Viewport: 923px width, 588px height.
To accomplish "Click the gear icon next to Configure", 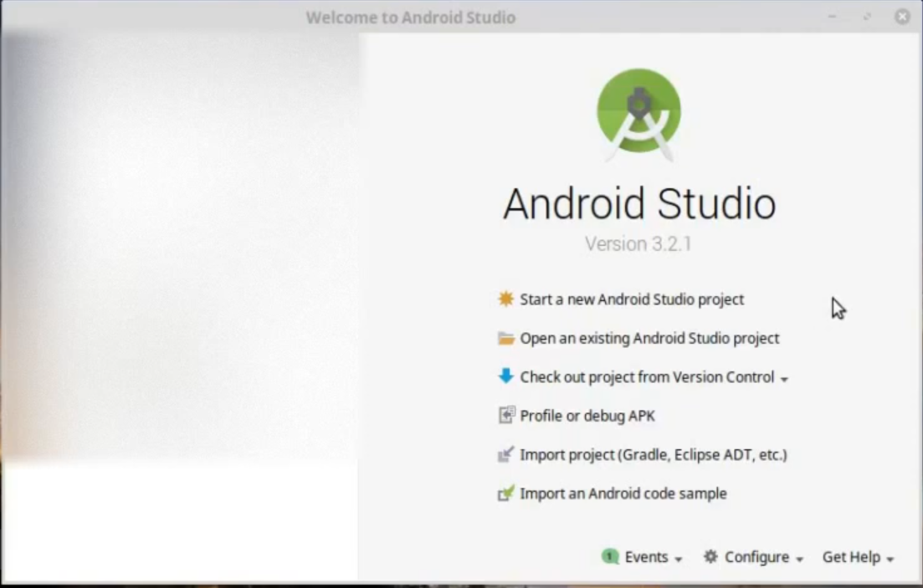I will click(x=710, y=557).
